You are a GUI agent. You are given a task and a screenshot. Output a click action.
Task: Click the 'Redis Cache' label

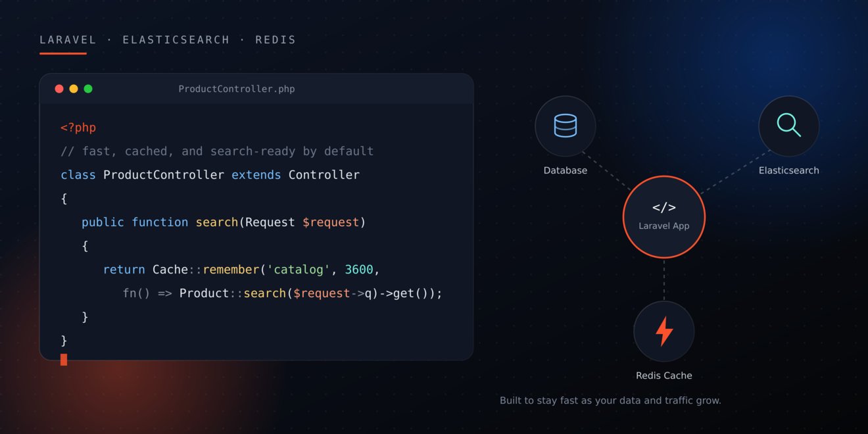[x=664, y=375]
